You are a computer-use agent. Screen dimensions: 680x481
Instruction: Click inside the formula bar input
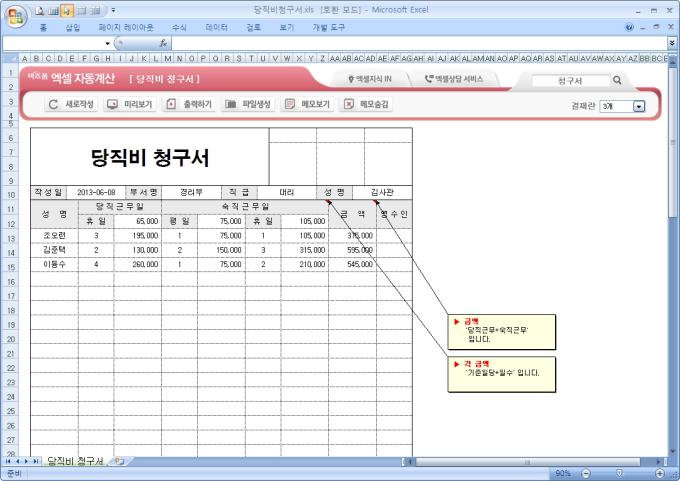(418, 43)
